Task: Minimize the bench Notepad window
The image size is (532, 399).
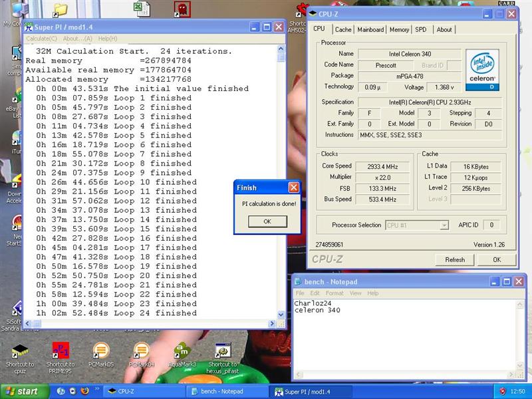Action: [x=495, y=281]
